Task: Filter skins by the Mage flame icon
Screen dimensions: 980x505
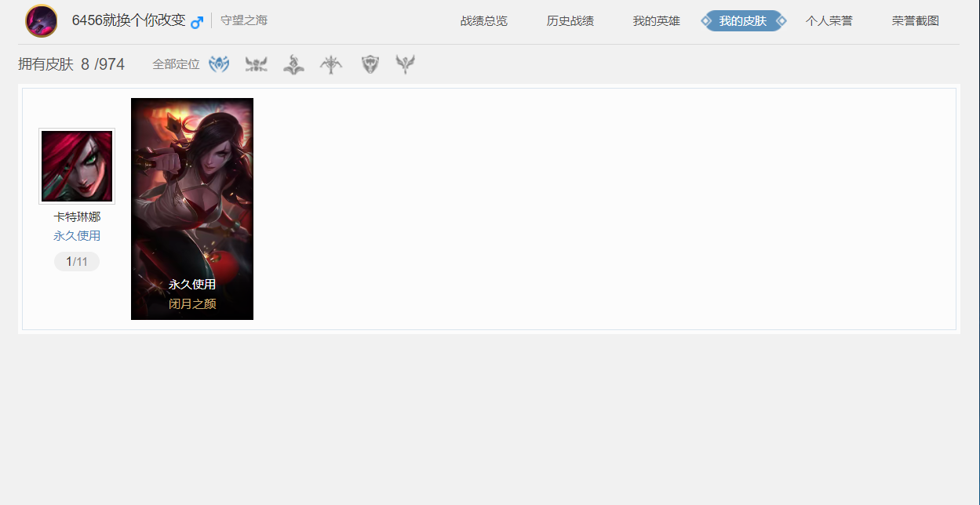Action: pyautogui.click(x=293, y=64)
